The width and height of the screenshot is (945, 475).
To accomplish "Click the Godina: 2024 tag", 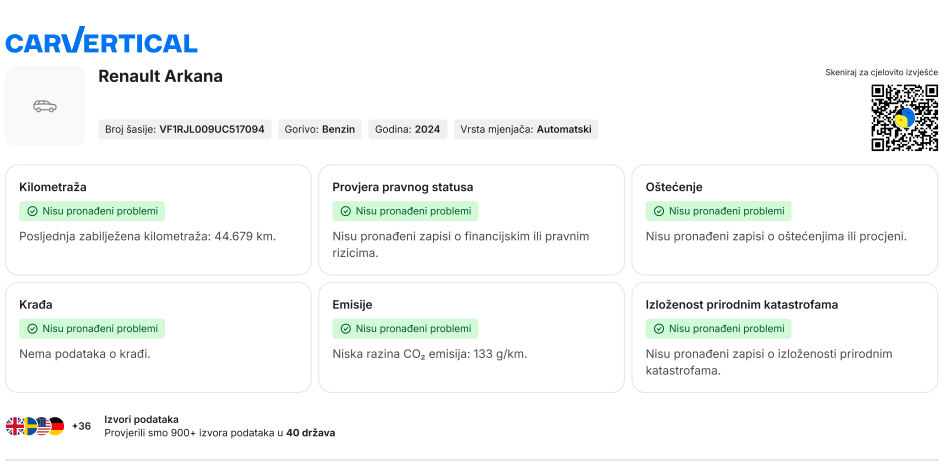I will point(407,129).
